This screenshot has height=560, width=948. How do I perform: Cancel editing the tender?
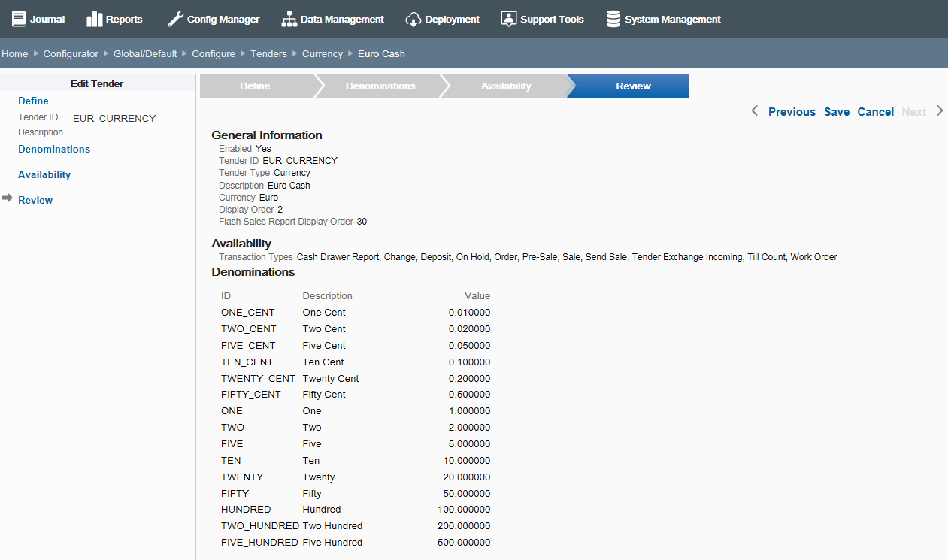875,111
